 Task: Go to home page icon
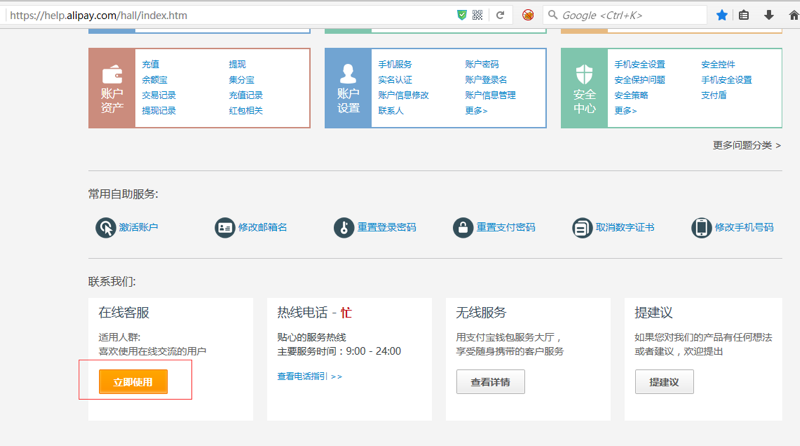pos(793,15)
